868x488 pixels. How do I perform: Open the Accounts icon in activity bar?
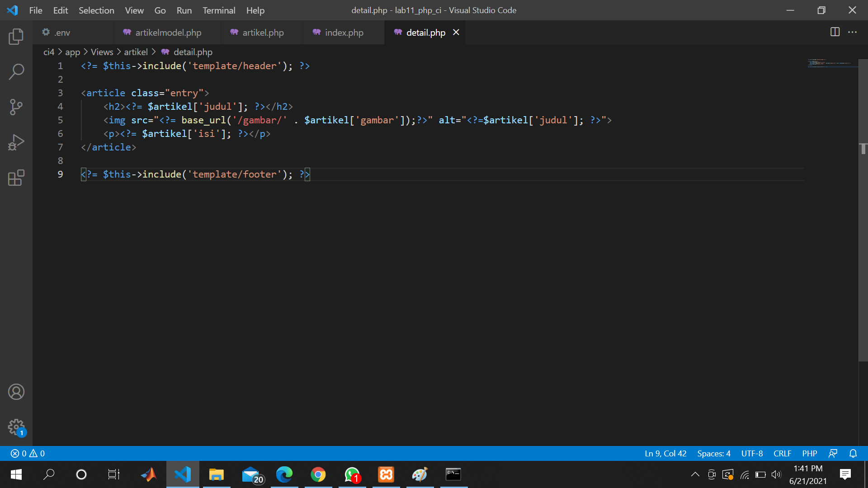click(16, 391)
